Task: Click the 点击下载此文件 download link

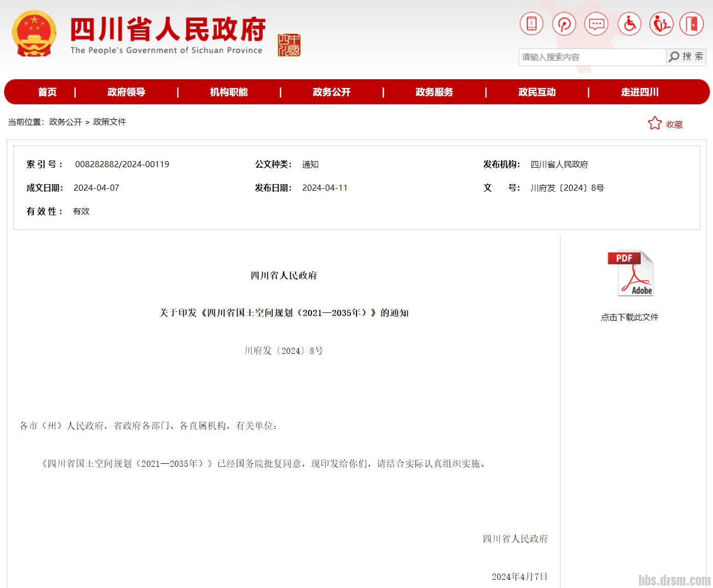Action: point(630,318)
